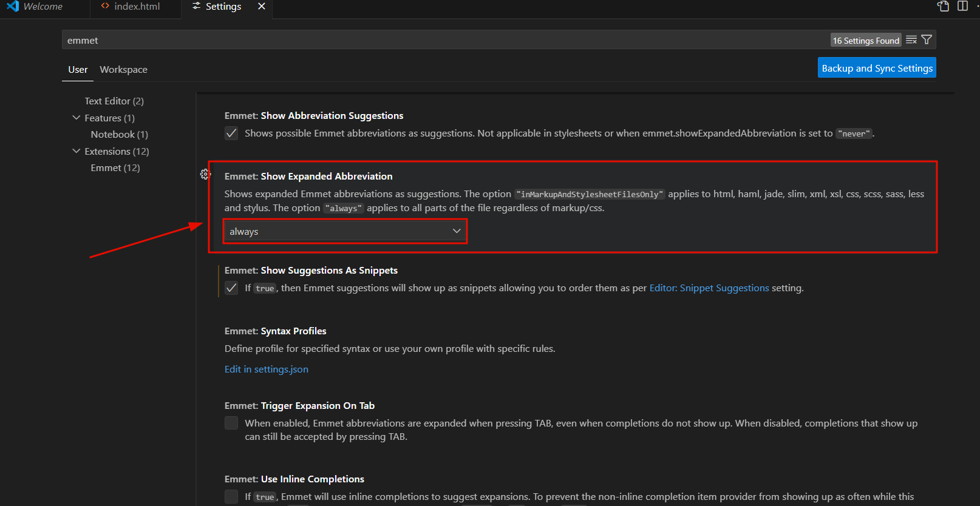Screen dimensions: 980x506
Task: Click Emmet: Syntax Profiles heading
Action: 276,331
